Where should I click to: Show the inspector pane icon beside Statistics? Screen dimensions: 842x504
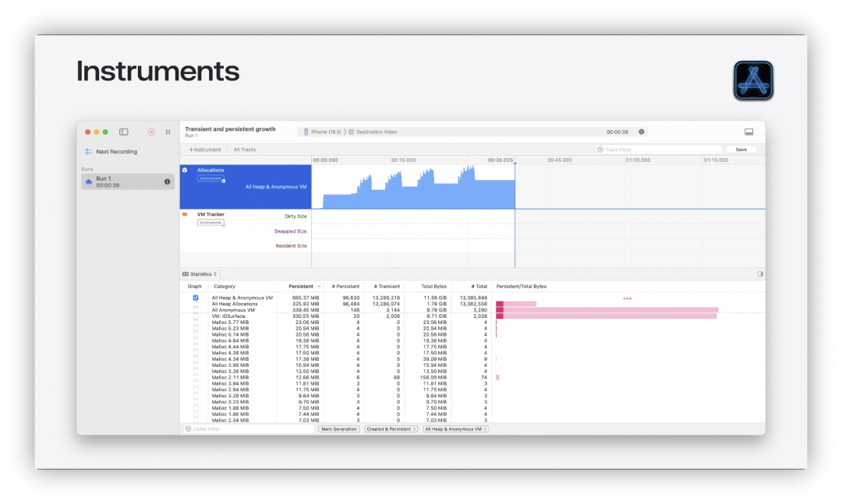tap(760, 273)
